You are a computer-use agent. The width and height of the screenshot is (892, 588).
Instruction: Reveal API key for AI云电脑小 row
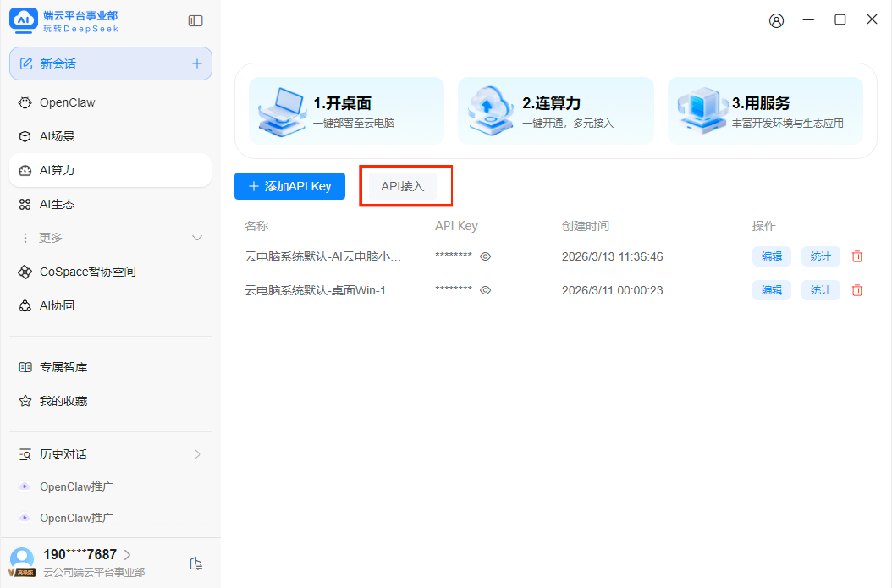(x=485, y=256)
